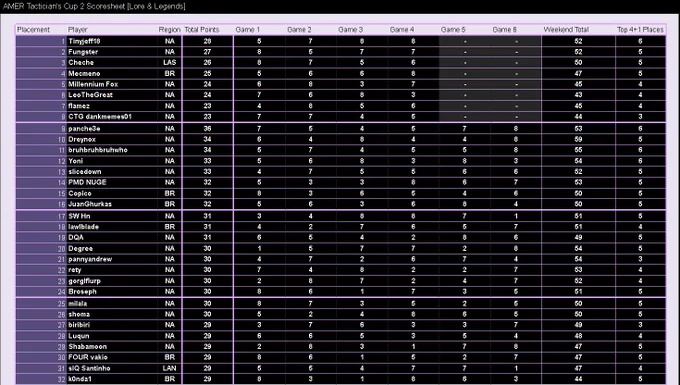Screen dimensions: 680x385
Task: Select player name "lawlblade"
Action: (x=84, y=227)
